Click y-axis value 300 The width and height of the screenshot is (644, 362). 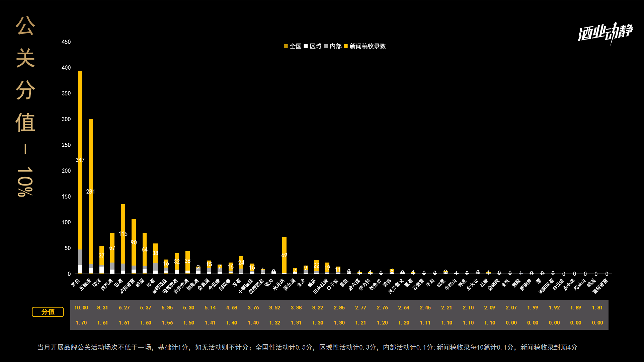pos(66,119)
